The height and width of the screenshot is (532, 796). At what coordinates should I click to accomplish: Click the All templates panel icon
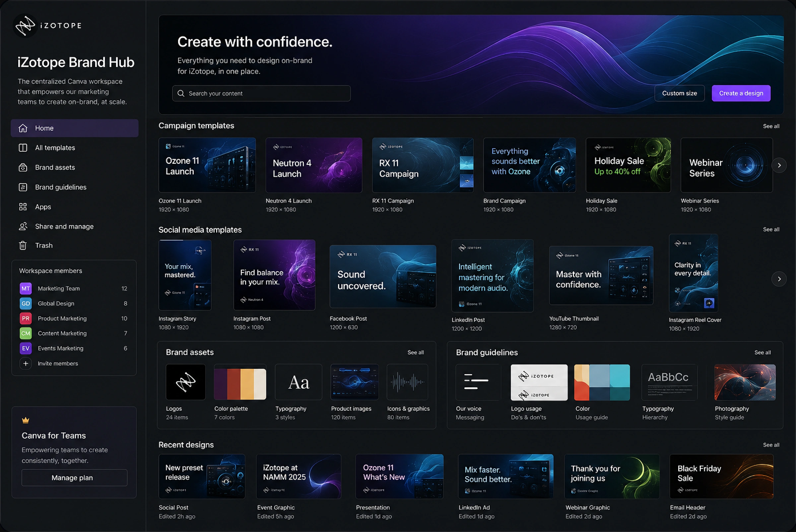point(23,148)
